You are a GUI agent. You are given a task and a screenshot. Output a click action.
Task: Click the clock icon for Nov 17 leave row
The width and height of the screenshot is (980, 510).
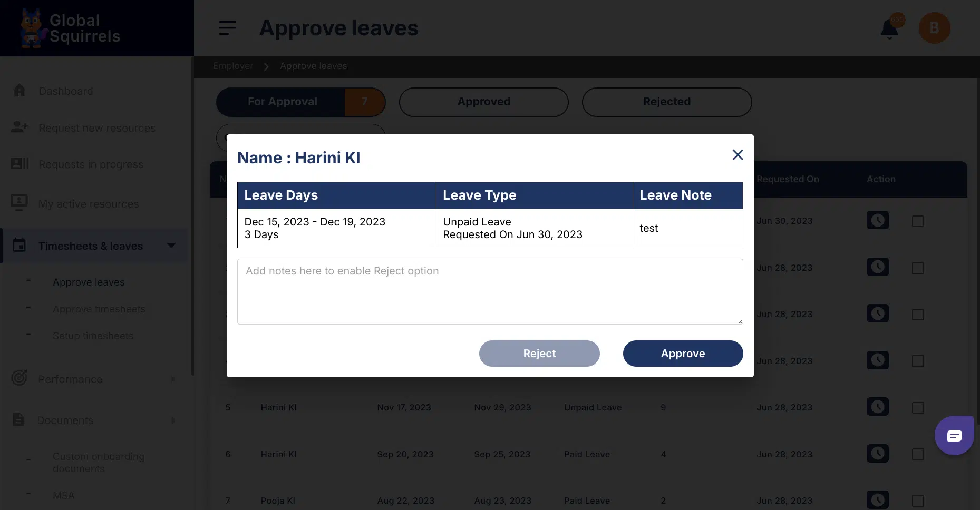877,407
